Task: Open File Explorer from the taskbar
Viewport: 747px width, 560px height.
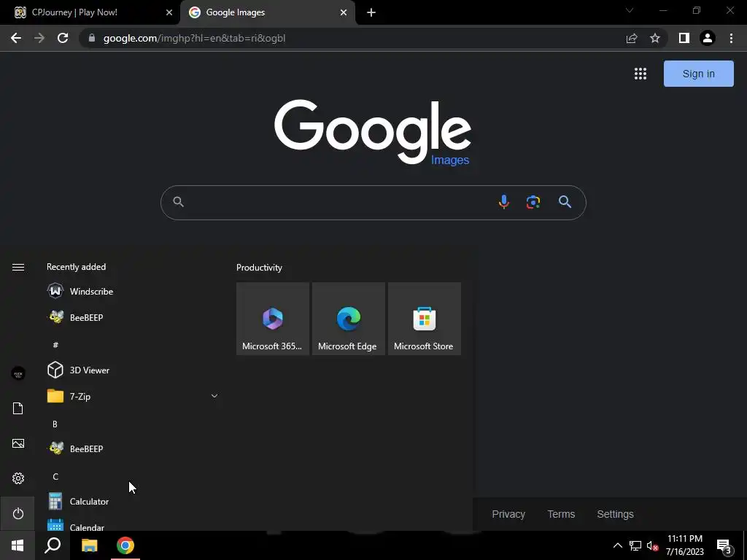Action: (89, 545)
